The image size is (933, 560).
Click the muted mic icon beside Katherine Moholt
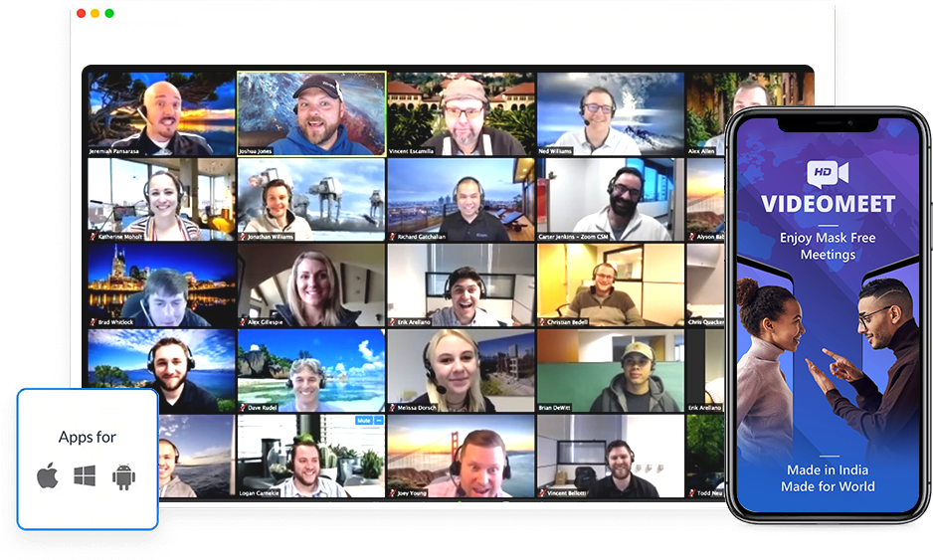(93, 237)
